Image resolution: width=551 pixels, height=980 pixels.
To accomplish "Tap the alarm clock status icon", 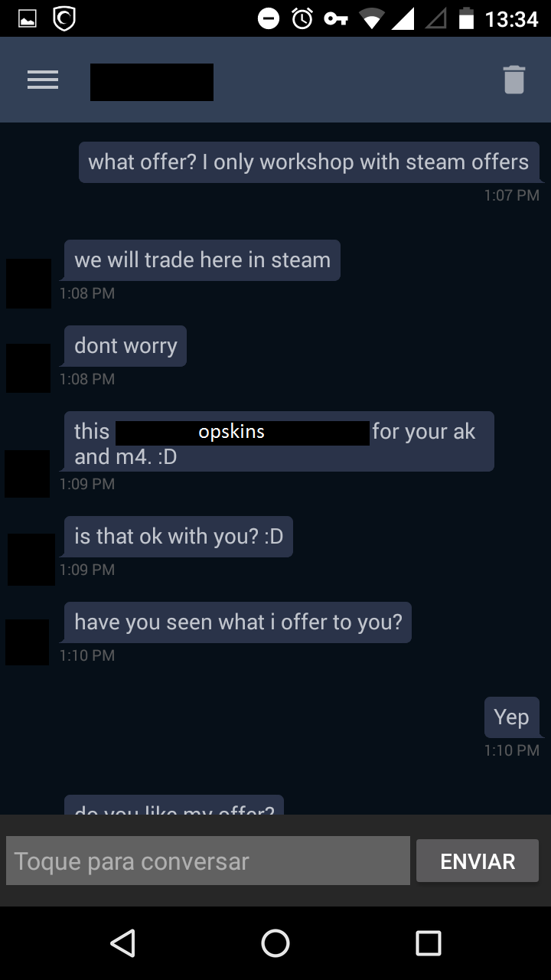I will click(x=302, y=18).
